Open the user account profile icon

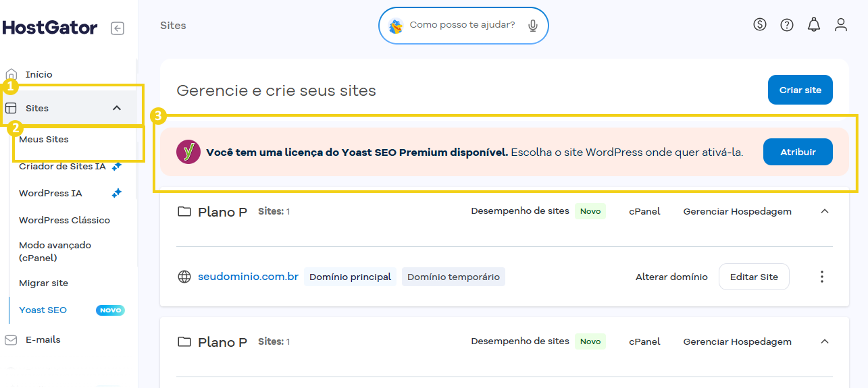click(x=841, y=25)
